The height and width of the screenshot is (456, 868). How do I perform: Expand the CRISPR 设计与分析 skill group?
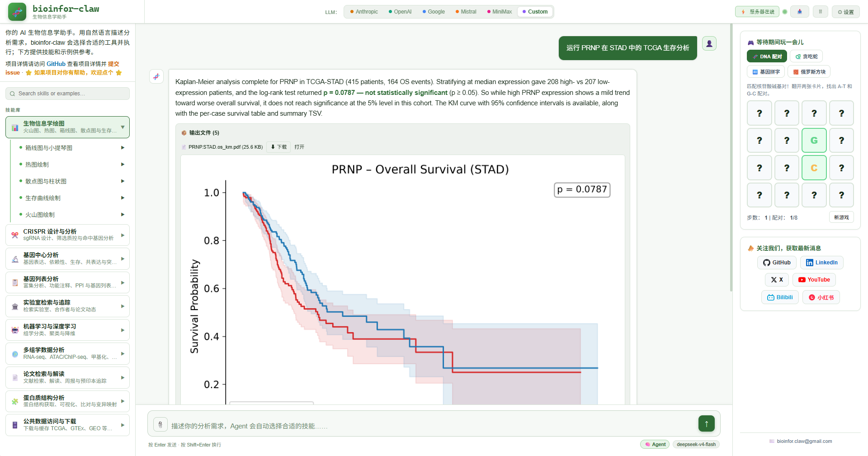(67, 235)
